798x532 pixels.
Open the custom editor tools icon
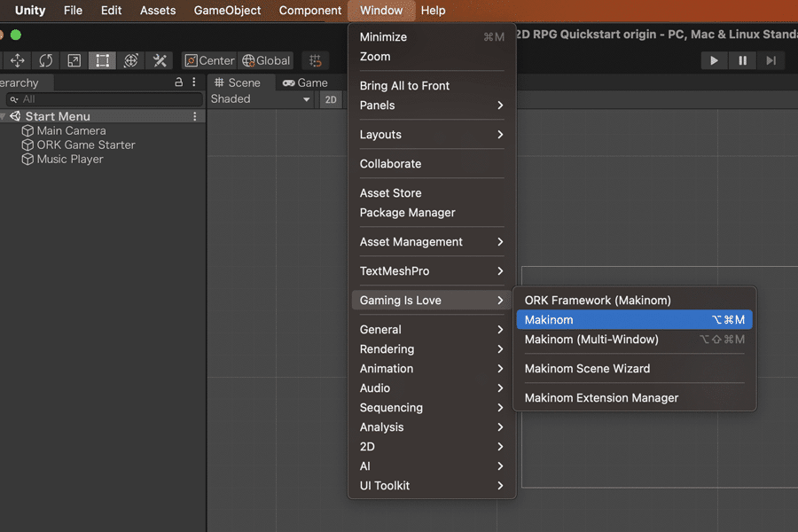(160, 60)
